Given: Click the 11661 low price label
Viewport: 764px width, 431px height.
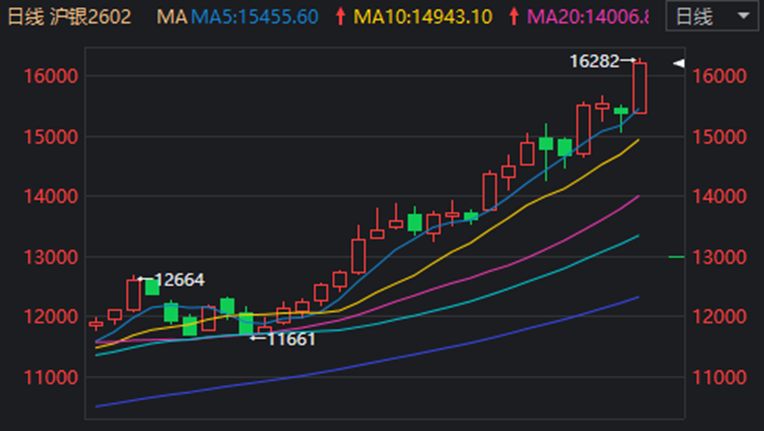Looking at the screenshot, I should (290, 339).
